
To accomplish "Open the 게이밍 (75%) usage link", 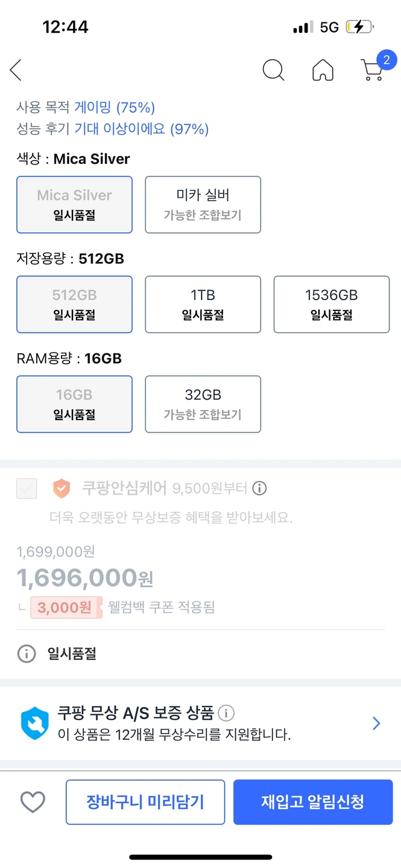I will click(x=115, y=108).
